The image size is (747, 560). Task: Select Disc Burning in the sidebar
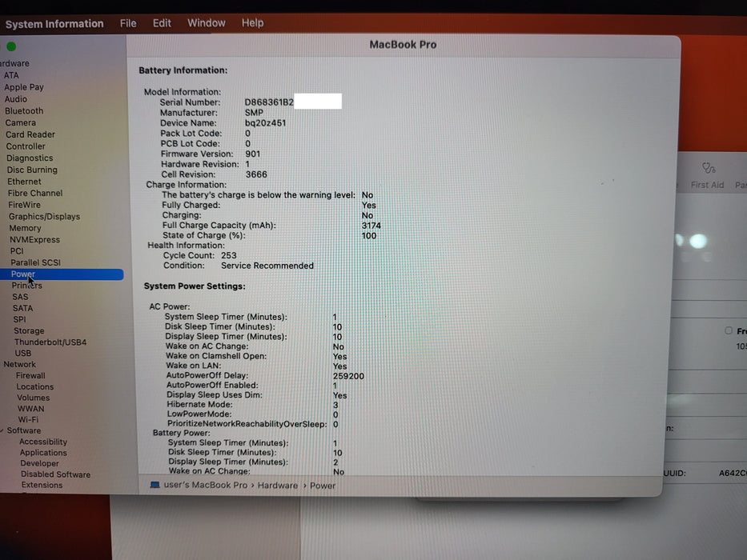(x=32, y=170)
